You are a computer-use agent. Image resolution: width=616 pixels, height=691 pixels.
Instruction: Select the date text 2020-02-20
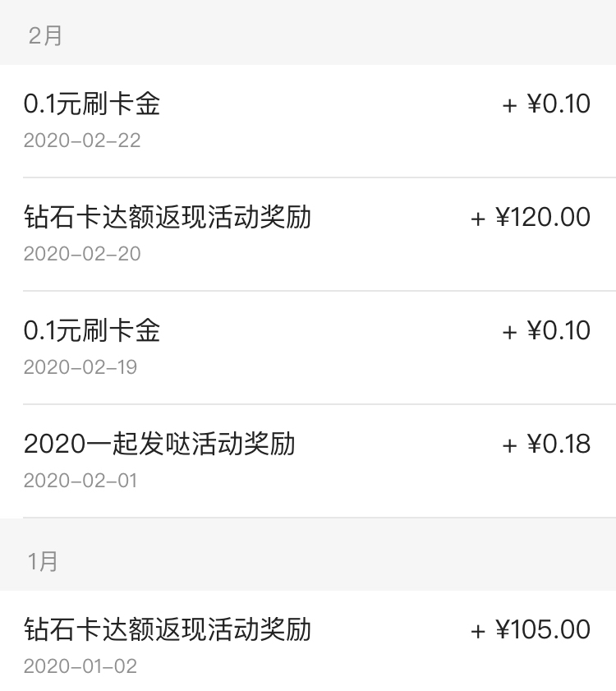pyautogui.click(x=82, y=254)
